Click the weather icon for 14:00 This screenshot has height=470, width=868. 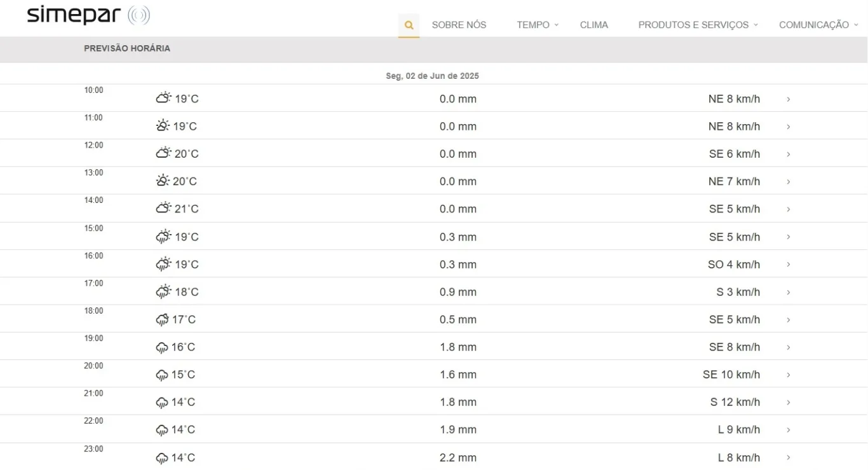163,208
